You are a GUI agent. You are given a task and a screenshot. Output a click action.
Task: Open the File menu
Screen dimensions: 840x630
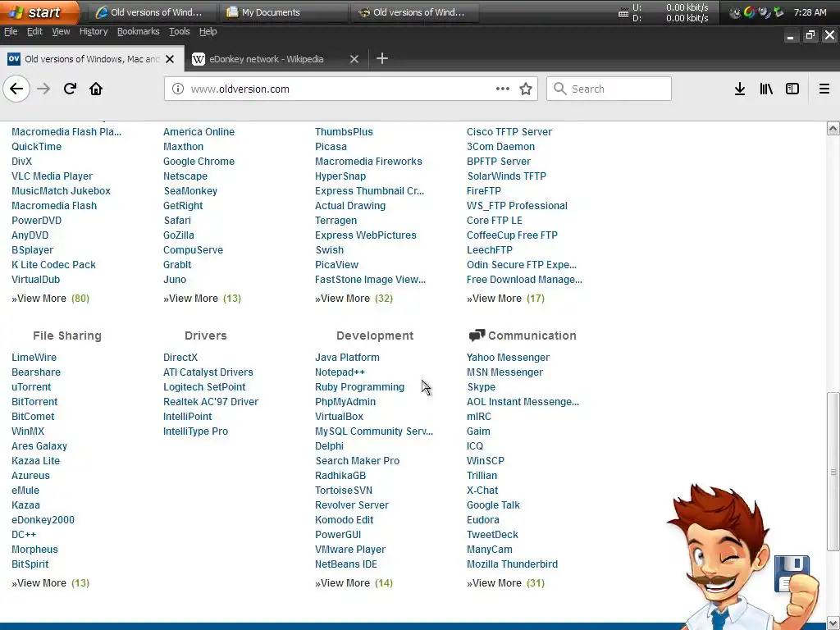pyautogui.click(x=11, y=32)
